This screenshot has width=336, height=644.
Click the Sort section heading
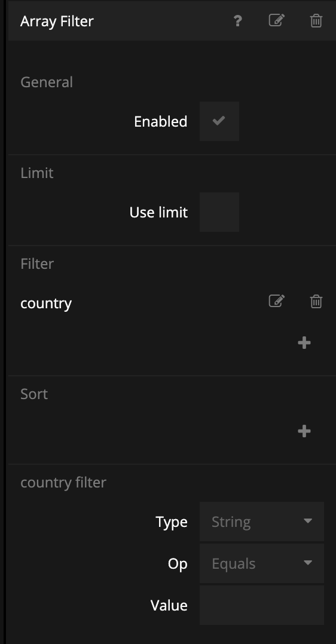coord(34,394)
